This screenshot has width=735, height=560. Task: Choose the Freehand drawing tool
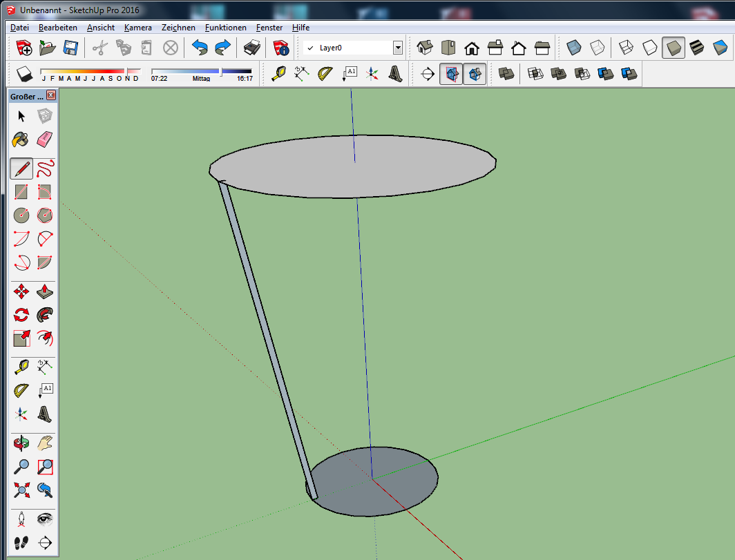click(45, 168)
